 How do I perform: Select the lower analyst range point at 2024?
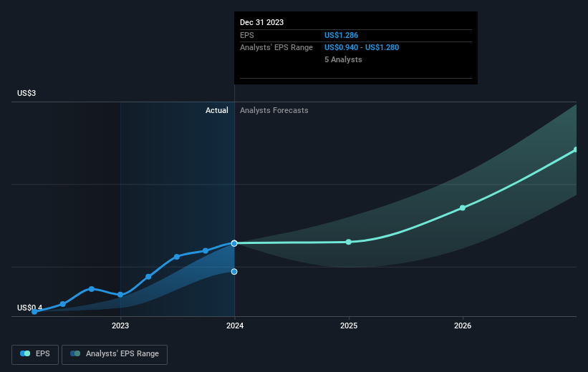[x=234, y=272]
